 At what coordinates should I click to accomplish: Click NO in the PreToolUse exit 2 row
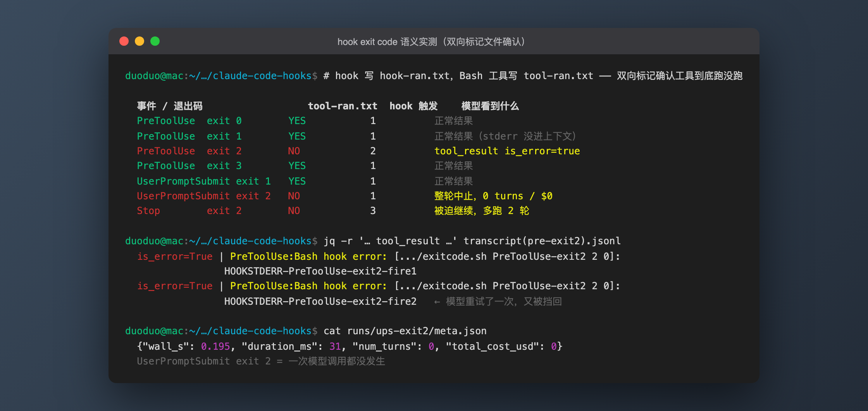coord(294,151)
